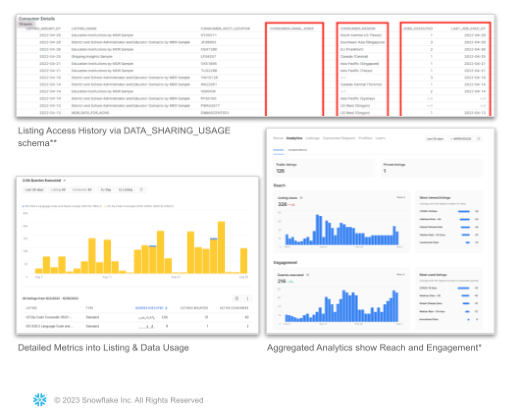Image resolution: width=523 pixels, height=420 pixels.
Task: Click the refresh icon next to Warehouse selector
Action: click(x=479, y=139)
